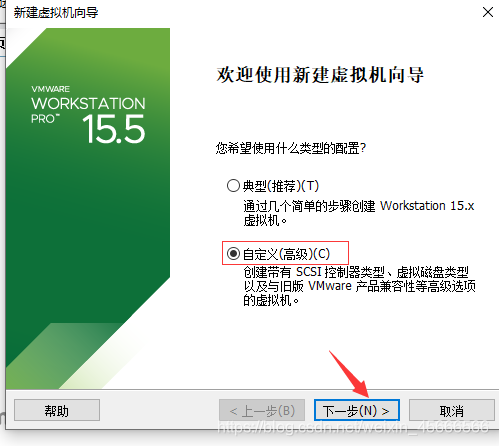Viewport: 499px width, 446px height.
Task: Click the disabled < 上一步(B) button
Action: coord(262,410)
